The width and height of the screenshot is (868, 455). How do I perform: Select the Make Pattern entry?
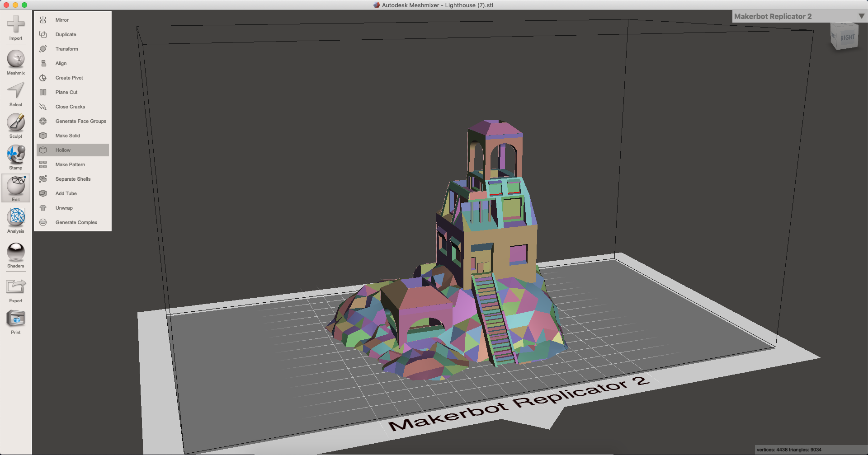[73, 164]
